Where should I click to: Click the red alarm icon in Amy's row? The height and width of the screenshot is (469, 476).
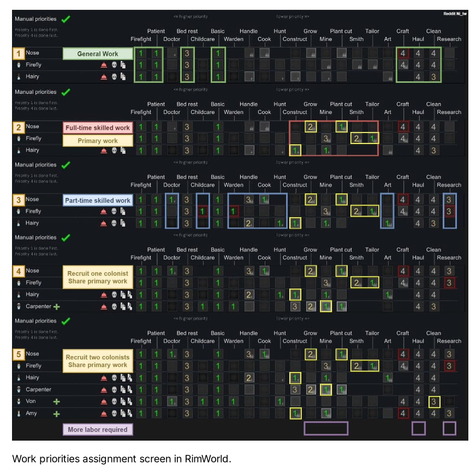[x=104, y=413]
